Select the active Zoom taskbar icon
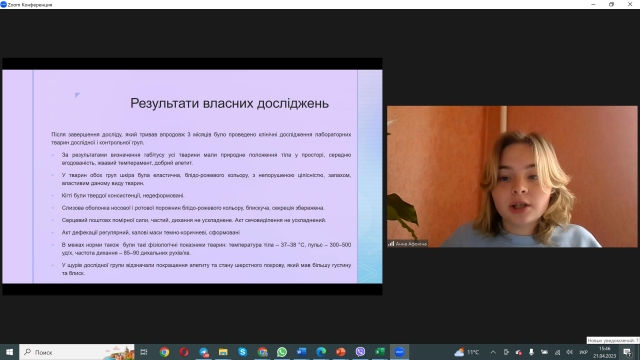The image size is (640, 360). [400, 352]
